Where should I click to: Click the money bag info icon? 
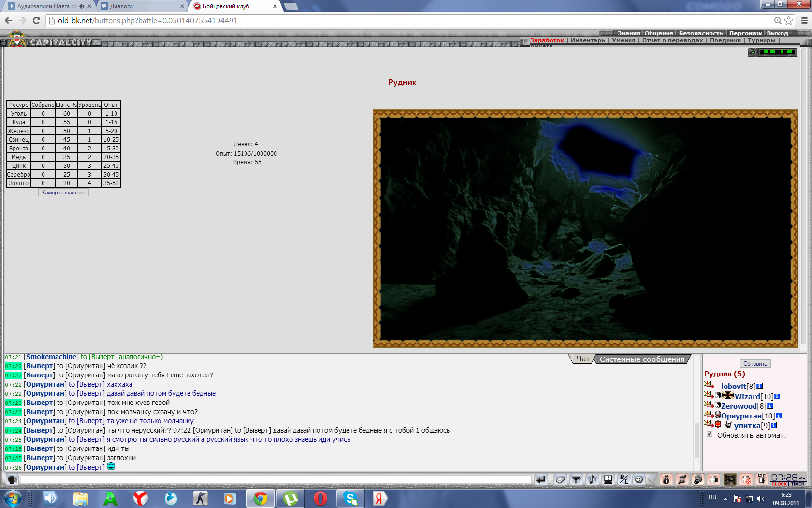(666, 479)
